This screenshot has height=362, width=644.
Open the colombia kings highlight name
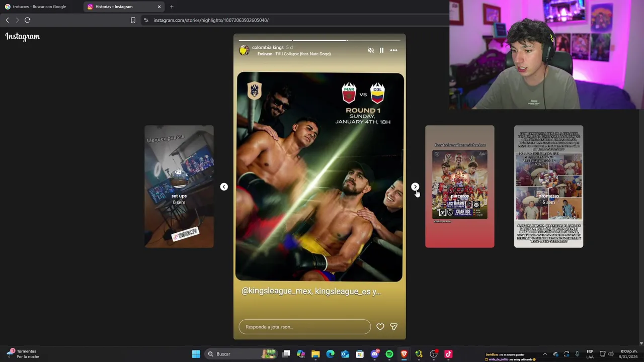click(x=268, y=47)
